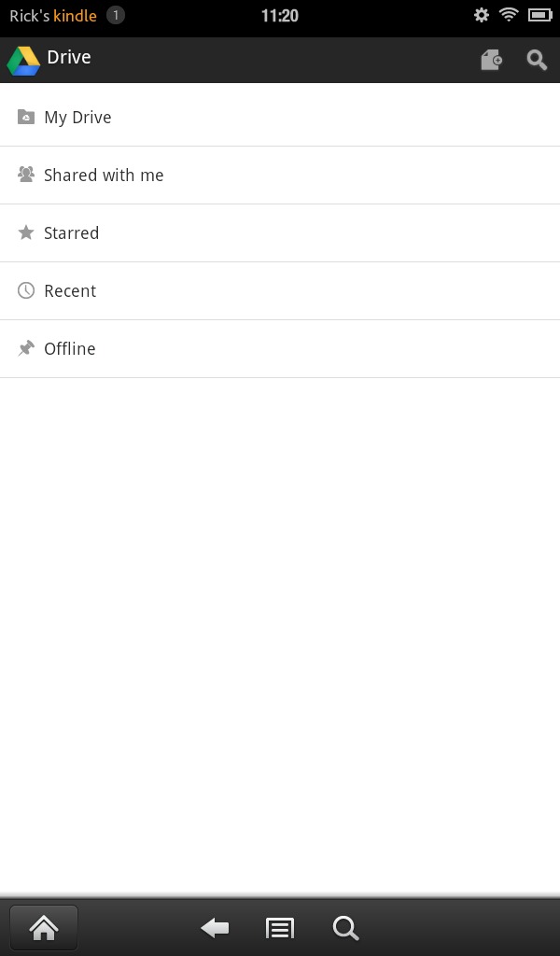Open Offline pinned files
The image size is (560, 956).
pyautogui.click(x=280, y=349)
